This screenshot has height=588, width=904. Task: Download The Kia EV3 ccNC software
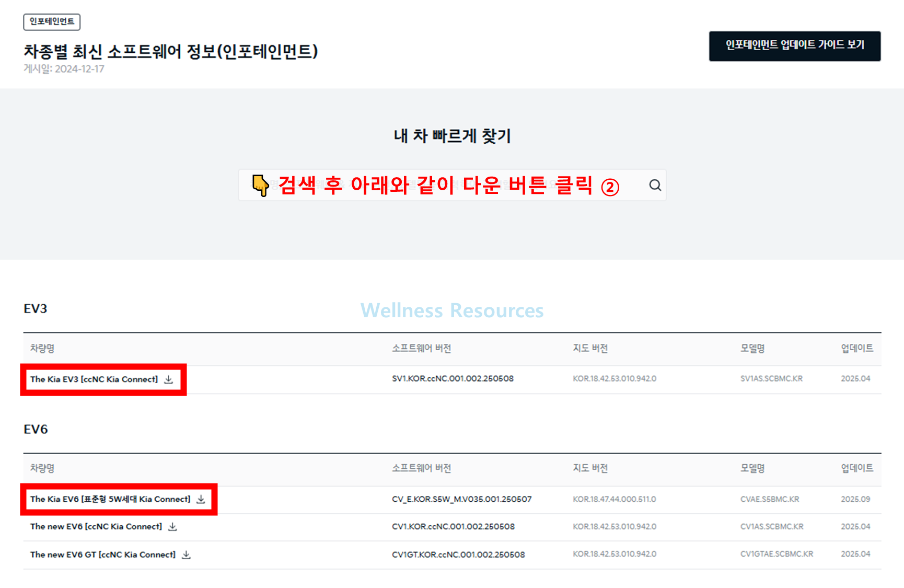pyautogui.click(x=168, y=379)
